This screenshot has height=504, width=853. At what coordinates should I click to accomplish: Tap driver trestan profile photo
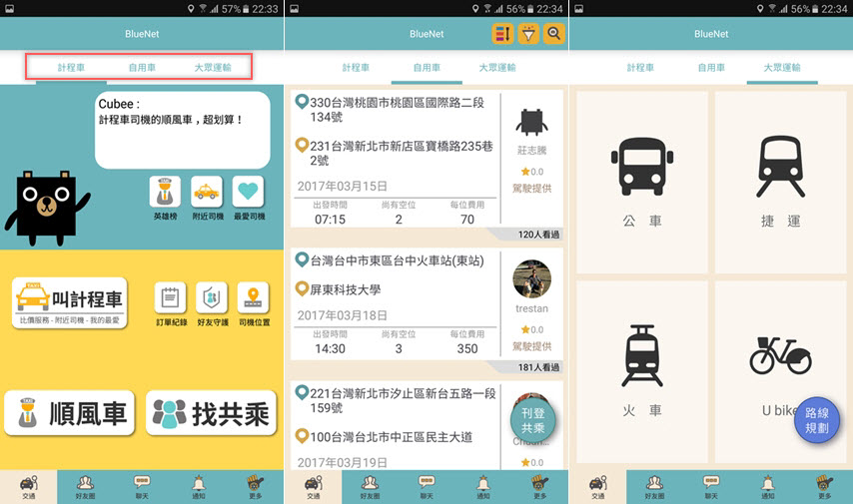[x=531, y=278]
